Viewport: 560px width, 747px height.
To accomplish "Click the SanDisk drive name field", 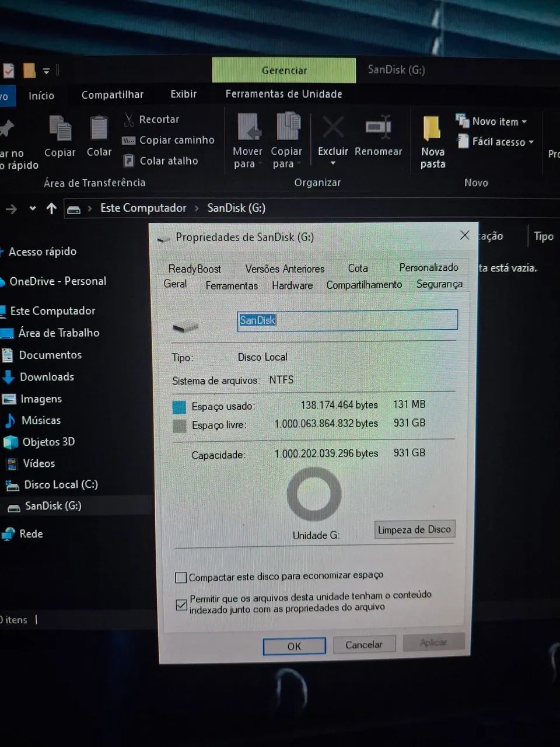I will pyautogui.click(x=347, y=320).
